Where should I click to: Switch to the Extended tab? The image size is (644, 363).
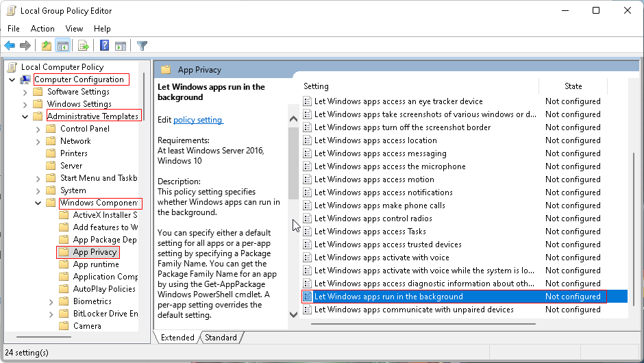pyautogui.click(x=177, y=337)
